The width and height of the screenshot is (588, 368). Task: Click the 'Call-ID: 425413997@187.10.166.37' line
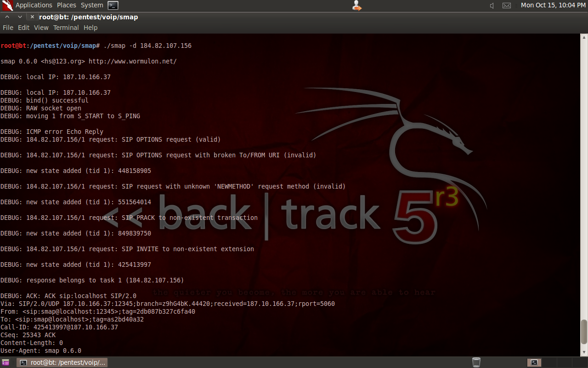coord(59,327)
